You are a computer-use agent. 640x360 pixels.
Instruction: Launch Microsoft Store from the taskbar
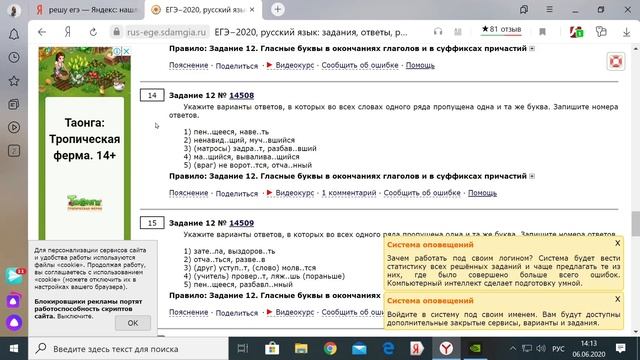click(272, 349)
